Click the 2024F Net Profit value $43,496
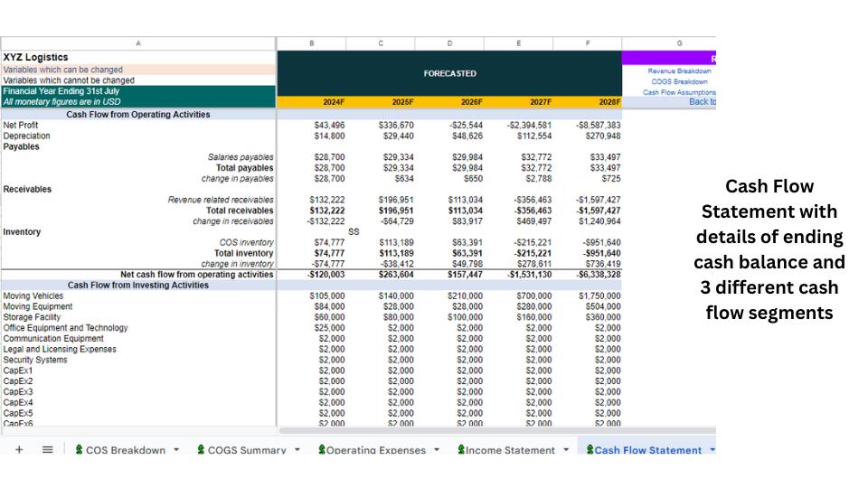Viewport: 868px width, 488px height. (x=329, y=125)
